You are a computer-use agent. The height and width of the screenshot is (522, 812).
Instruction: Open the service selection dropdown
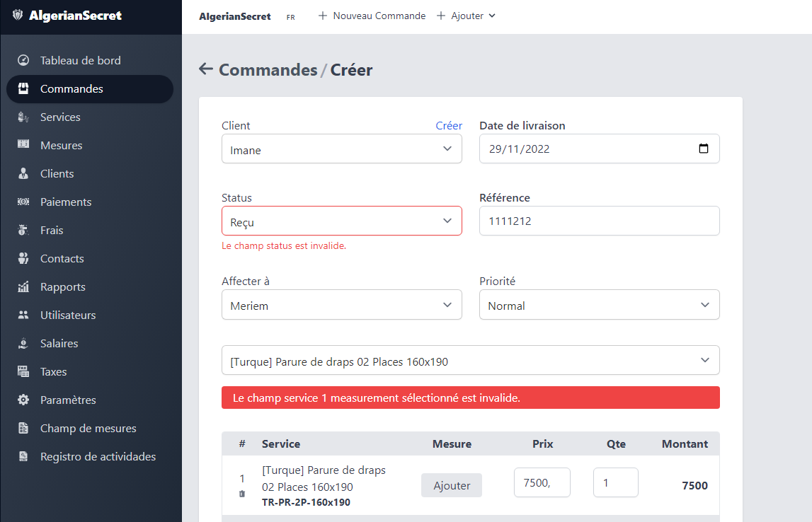[471, 360]
